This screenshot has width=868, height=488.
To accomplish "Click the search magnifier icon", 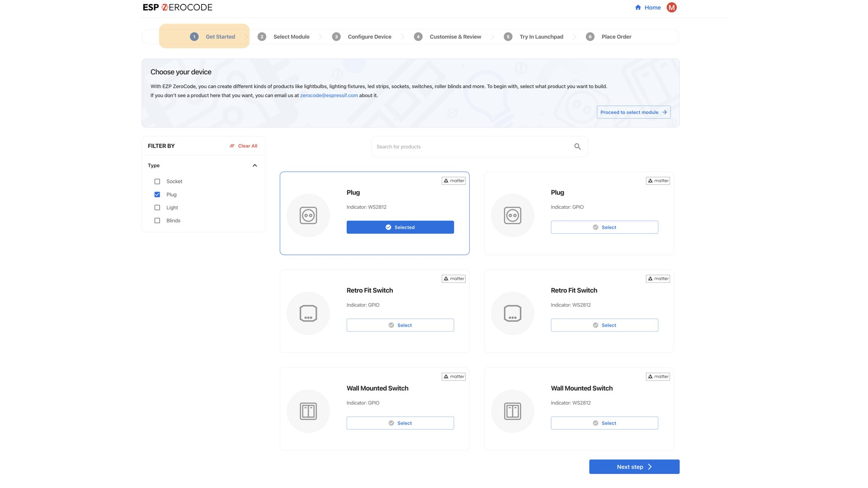I will [577, 146].
